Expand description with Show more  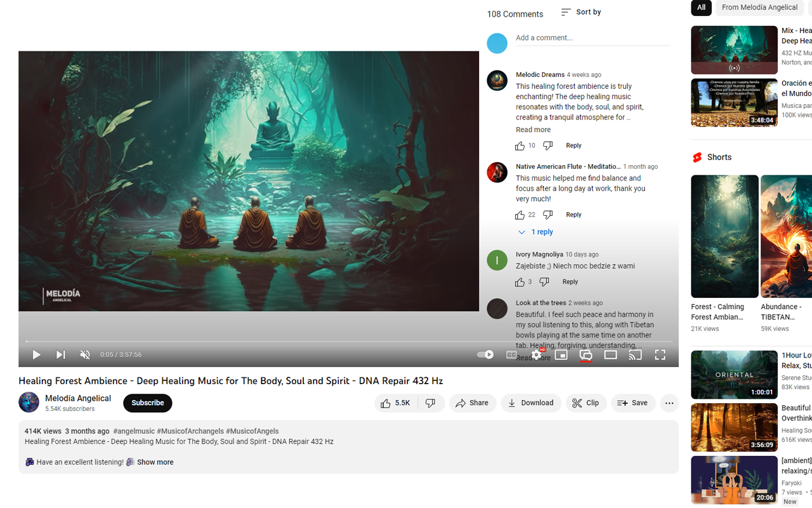pyautogui.click(x=155, y=462)
